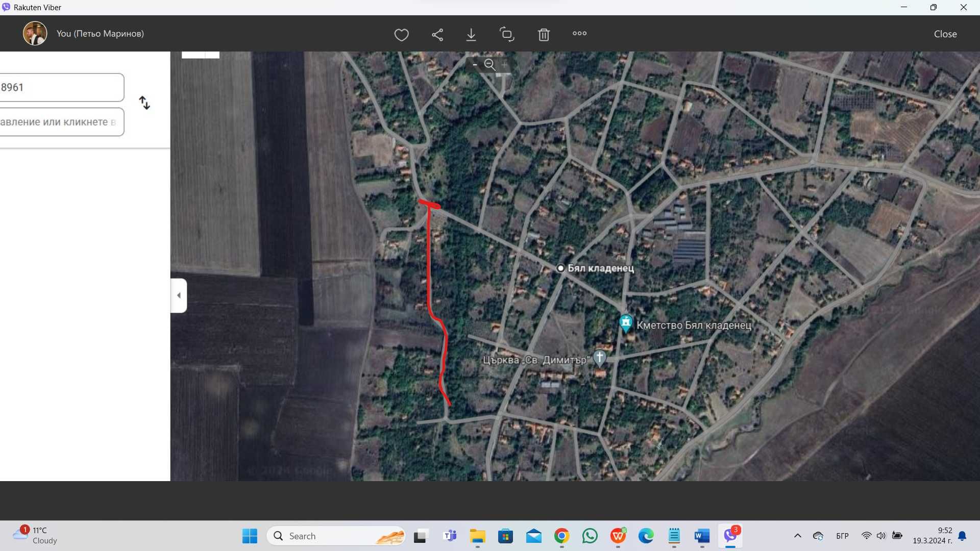This screenshot has height=551, width=980.
Task: Click the zoom-out magnifier on the image
Action: coord(489,64)
